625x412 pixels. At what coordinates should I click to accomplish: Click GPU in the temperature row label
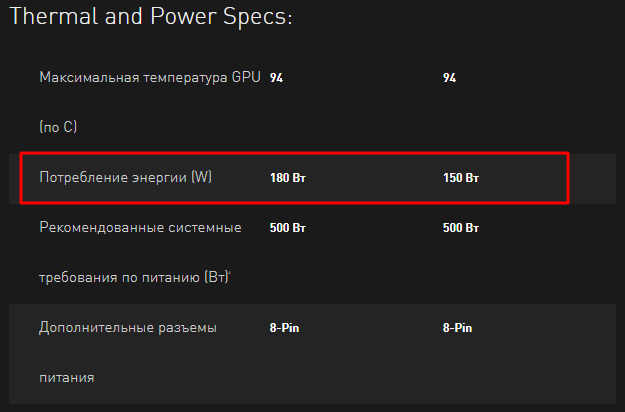[x=246, y=77]
